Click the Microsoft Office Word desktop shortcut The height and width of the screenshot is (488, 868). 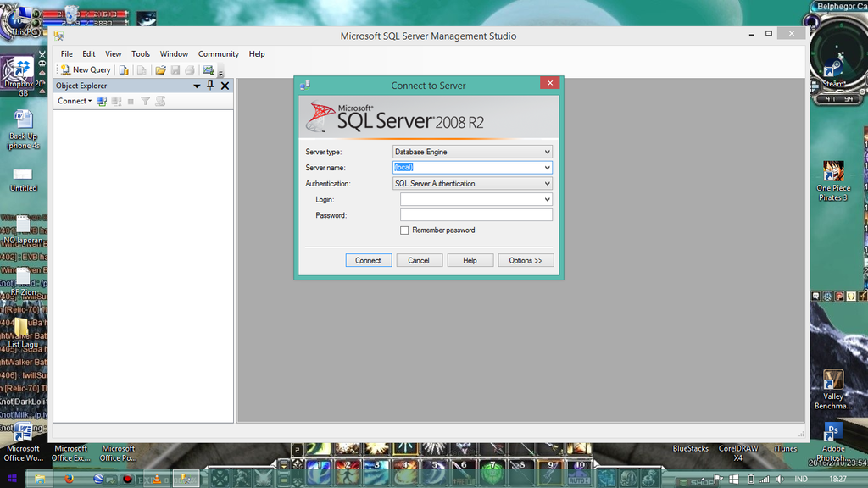pyautogui.click(x=23, y=441)
